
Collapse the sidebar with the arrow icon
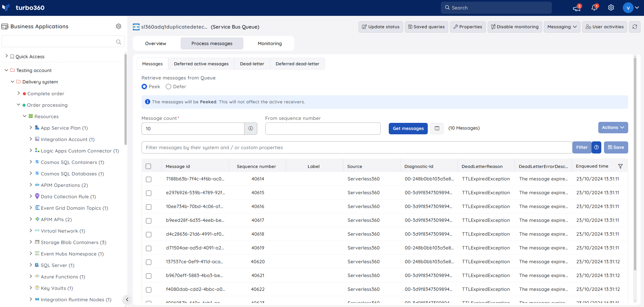coord(127,299)
